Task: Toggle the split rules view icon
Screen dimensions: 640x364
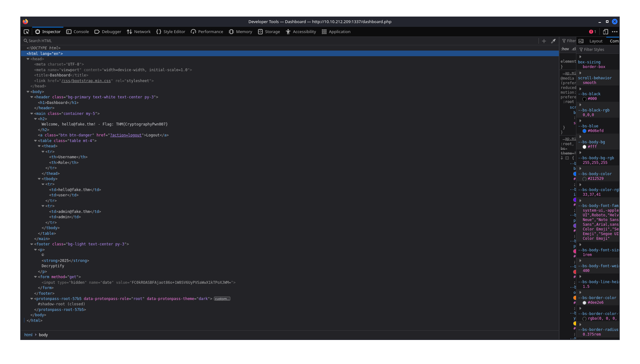Action: (x=581, y=41)
